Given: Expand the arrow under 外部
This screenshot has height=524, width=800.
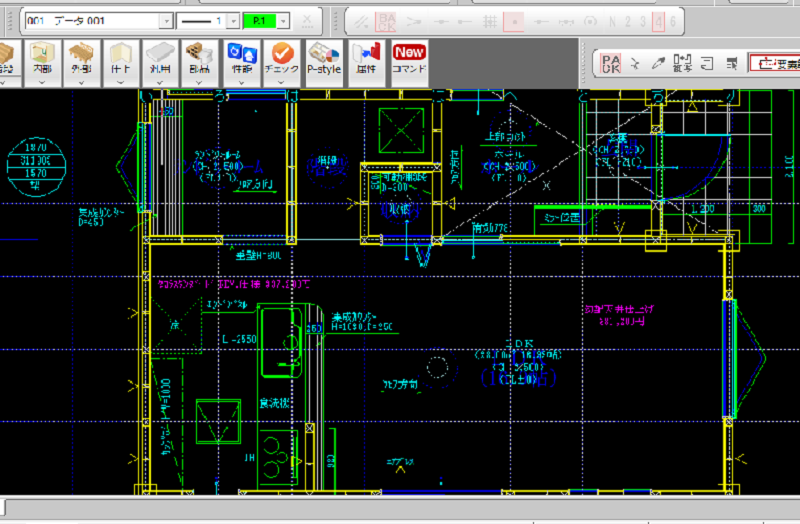Looking at the screenshot, I should tap(81, 82).
